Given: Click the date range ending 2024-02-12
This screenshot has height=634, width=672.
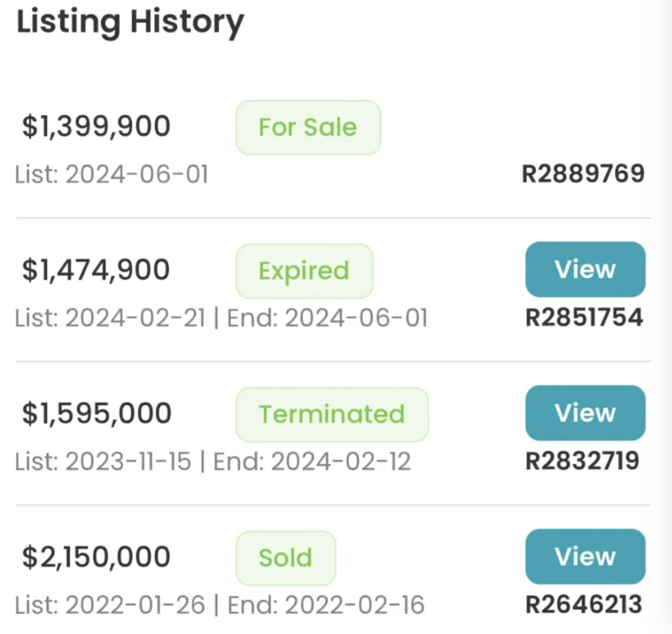Looking at the screenshot, I should [213, 461].
